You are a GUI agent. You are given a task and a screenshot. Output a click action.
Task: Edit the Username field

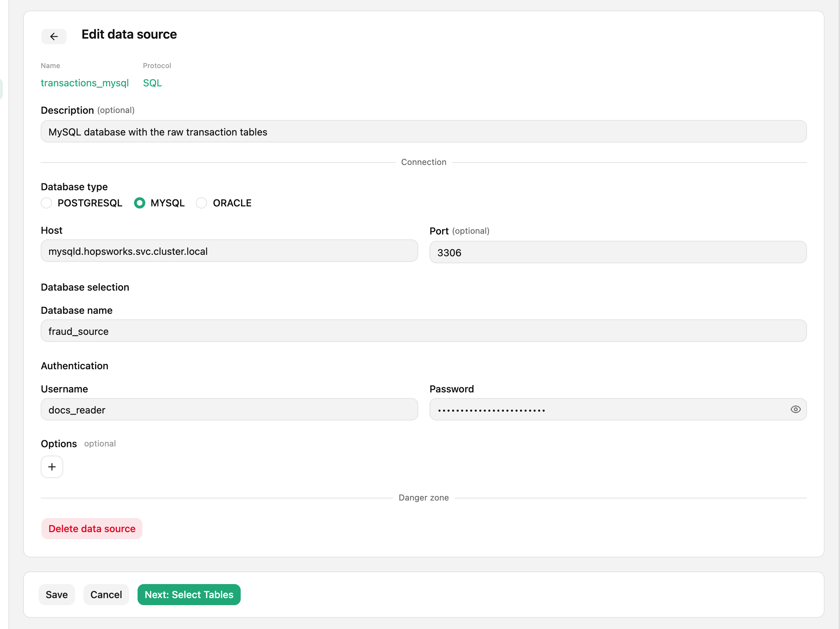(229, 410)
